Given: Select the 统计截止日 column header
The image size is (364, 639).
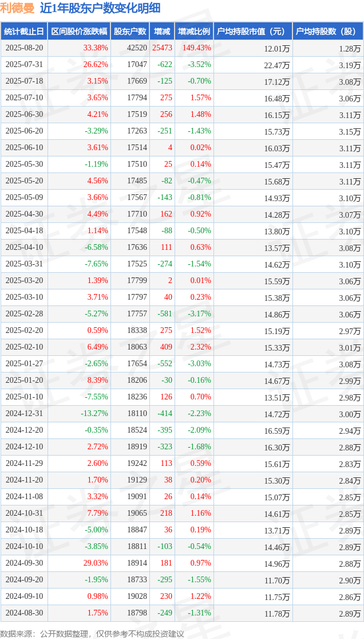Looking at the screenshot, I should [x=24, y=31].
